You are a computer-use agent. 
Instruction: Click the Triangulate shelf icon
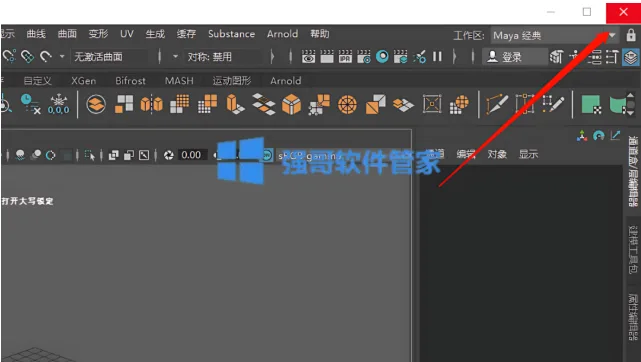point(375,104)
